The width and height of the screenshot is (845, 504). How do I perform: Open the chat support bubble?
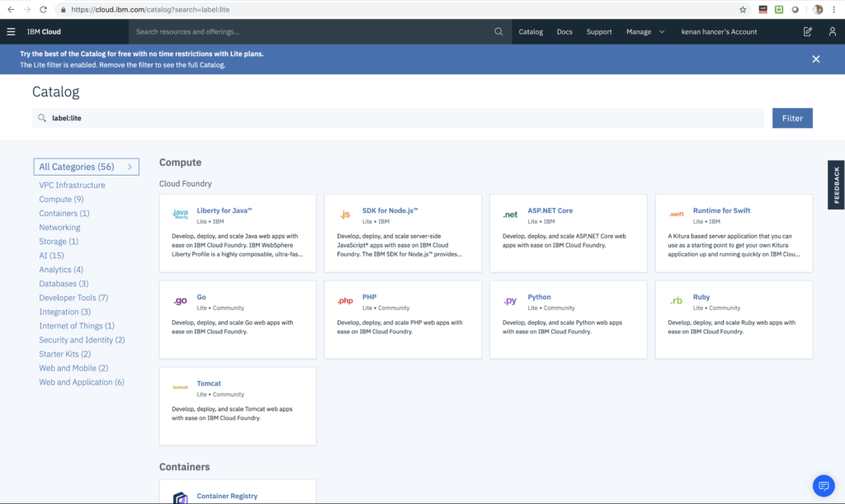pos(824,486)
